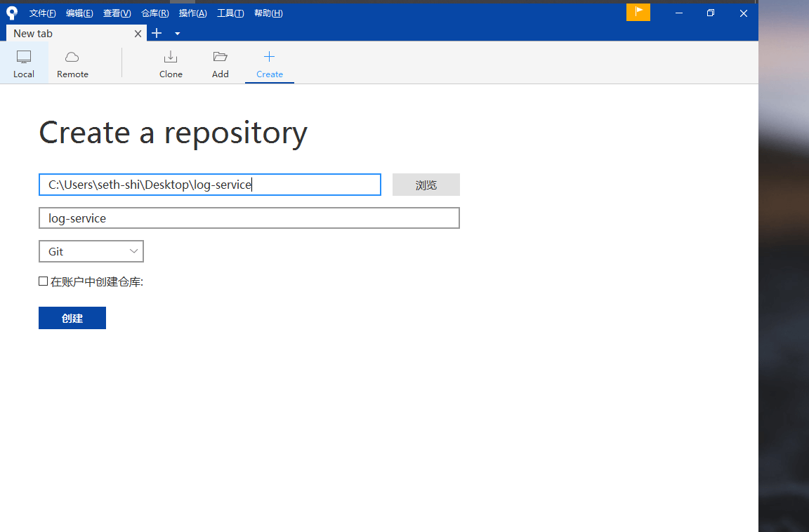Click the 浏览 browse button
809x532 pixels.
(426, 185)
